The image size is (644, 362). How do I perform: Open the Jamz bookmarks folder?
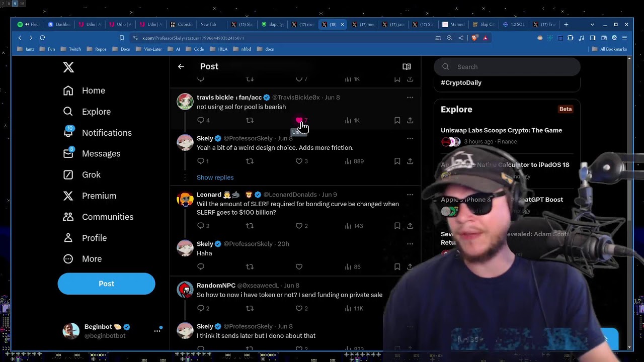(26, 49)
